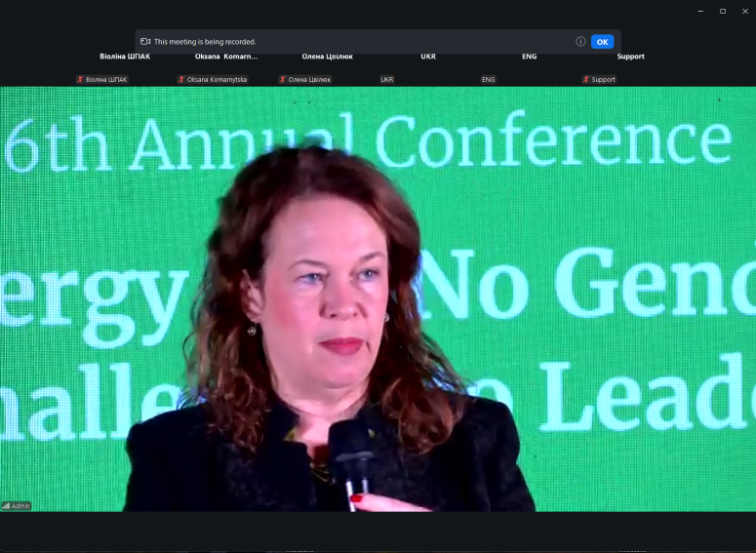Click OK on the recording notice

pyautogui.click(x=602, y=42)
